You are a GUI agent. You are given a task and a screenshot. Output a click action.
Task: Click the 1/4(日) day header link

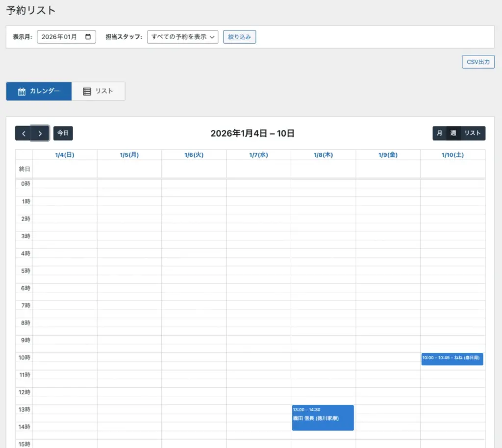tap(65, 155)
